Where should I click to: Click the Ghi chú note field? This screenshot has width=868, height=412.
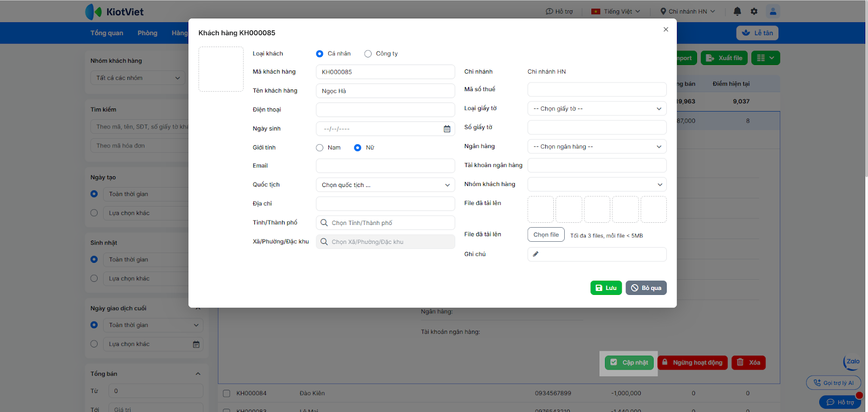point(597,254)
